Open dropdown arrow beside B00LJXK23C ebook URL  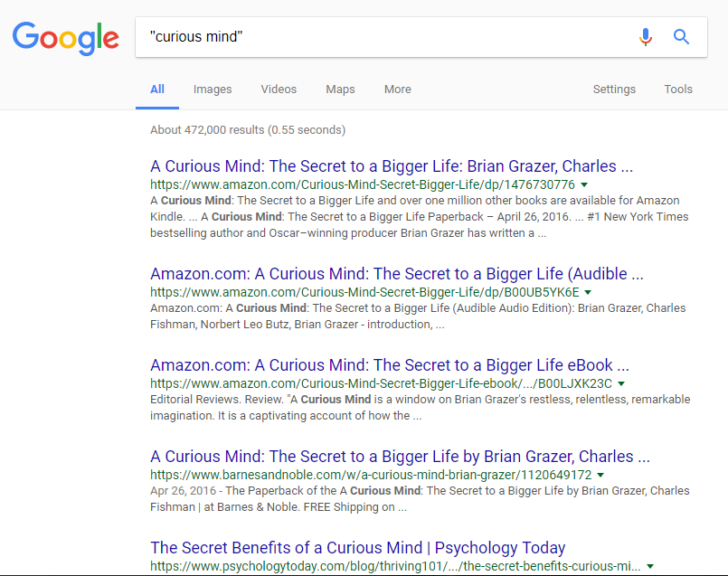[x=621, y=383]
